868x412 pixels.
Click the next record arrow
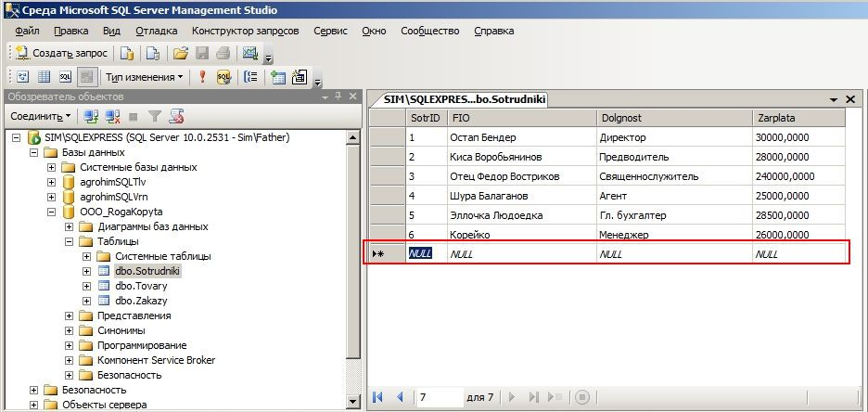(512, 397)
